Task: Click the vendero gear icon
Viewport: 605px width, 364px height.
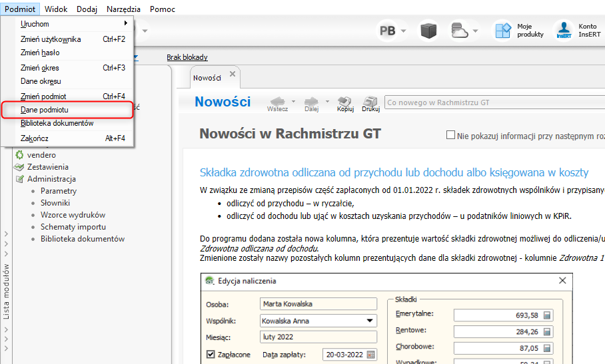Action: pyautogui.click(x=19, y=155)
